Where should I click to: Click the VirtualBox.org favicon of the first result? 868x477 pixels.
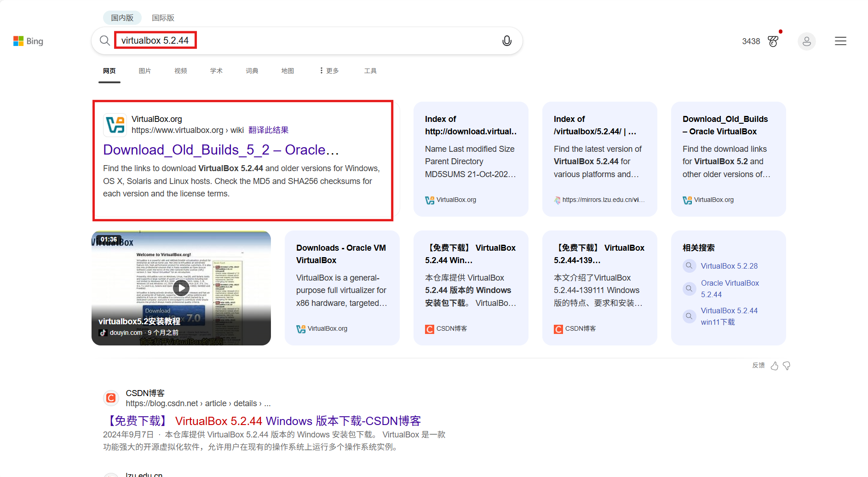click(115, 125)
